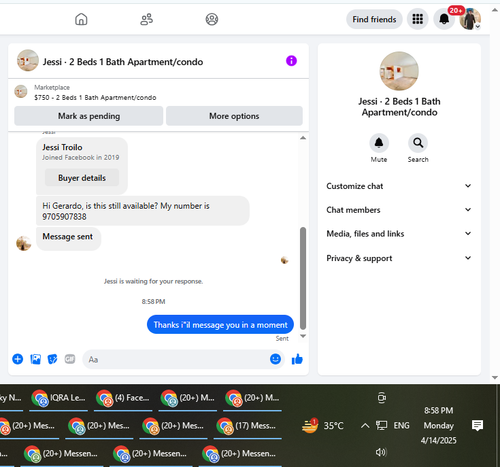
Task: Open the Friends icon in top bar
Action: point(146,19)
